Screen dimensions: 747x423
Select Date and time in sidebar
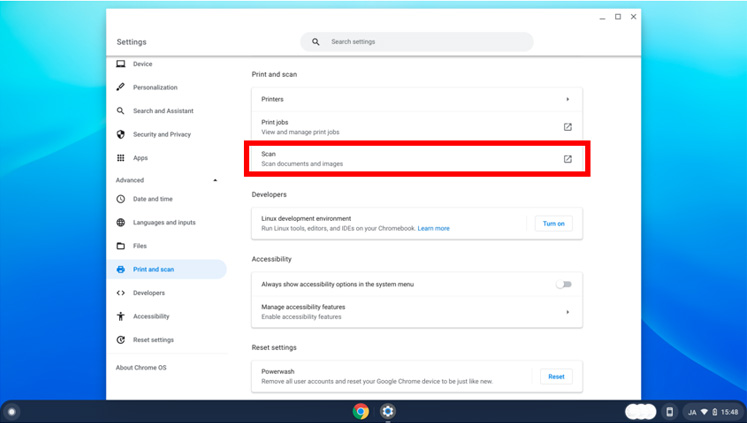pos(152,199)
